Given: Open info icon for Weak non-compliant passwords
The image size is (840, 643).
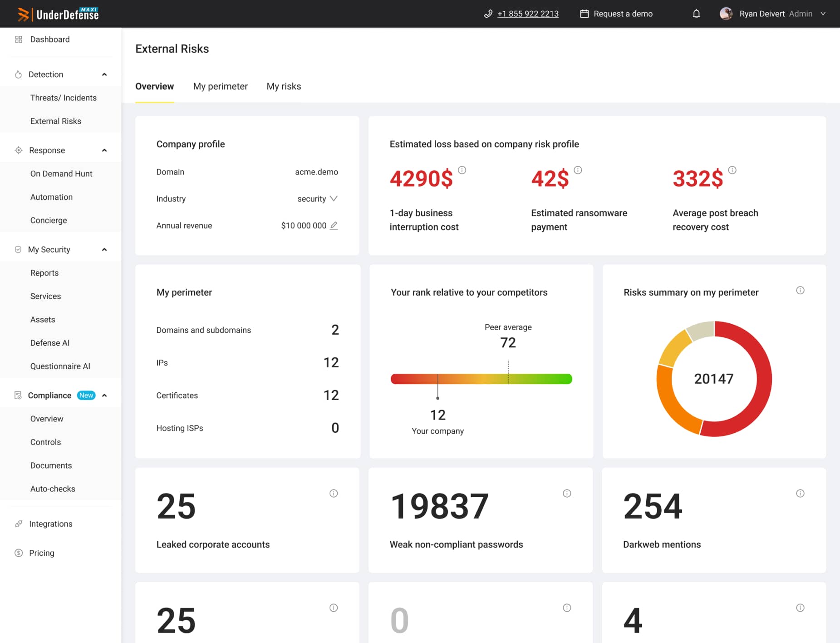Looking at the screenshot, I should pos(567,493).
